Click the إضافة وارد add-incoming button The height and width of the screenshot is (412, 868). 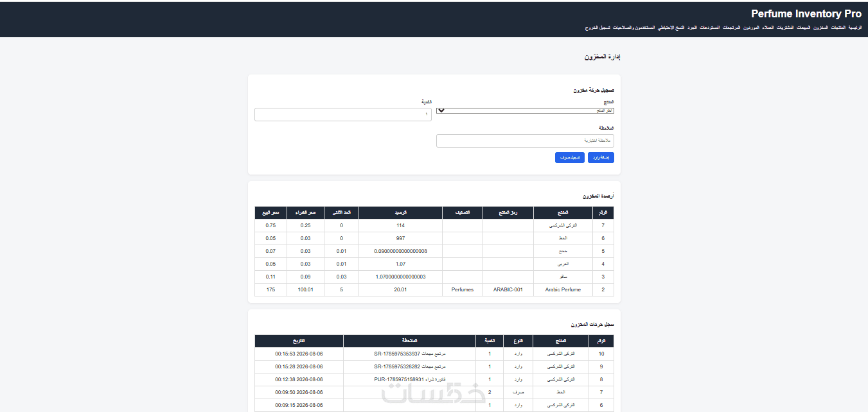(601, 157)
